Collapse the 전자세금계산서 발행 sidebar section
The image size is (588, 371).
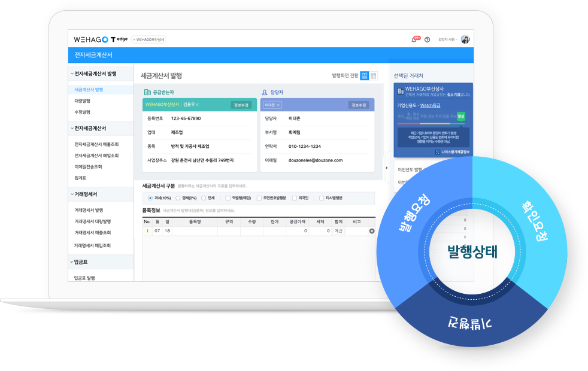pos(72,74)
